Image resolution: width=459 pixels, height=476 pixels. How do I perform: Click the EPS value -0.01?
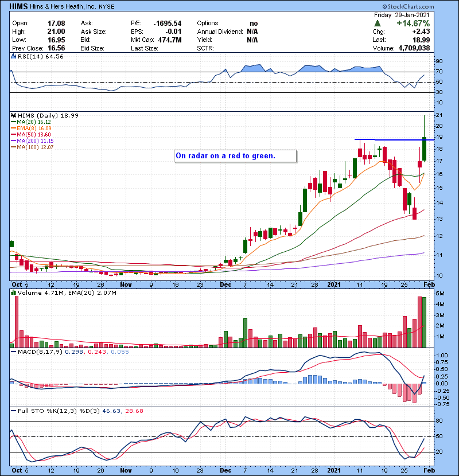click(173, 32)
